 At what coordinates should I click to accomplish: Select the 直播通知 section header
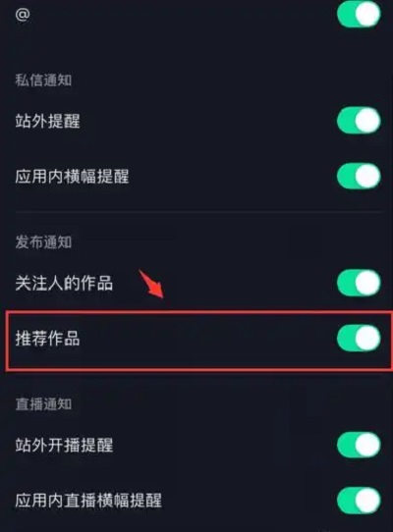[43, 404]
